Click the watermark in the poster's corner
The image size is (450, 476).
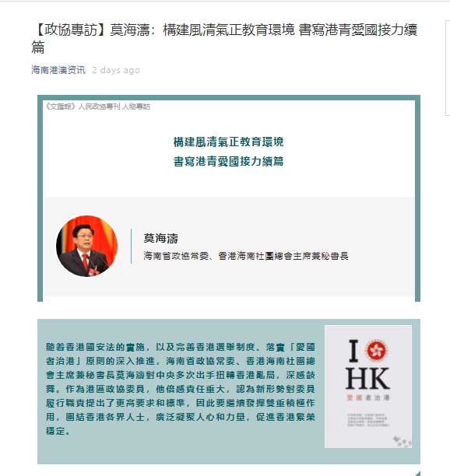pyautogui.click(x=402, y=441)
